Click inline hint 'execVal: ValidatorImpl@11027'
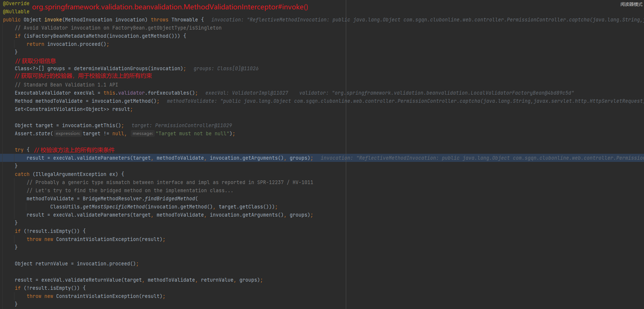 click(x=247, y=93)
